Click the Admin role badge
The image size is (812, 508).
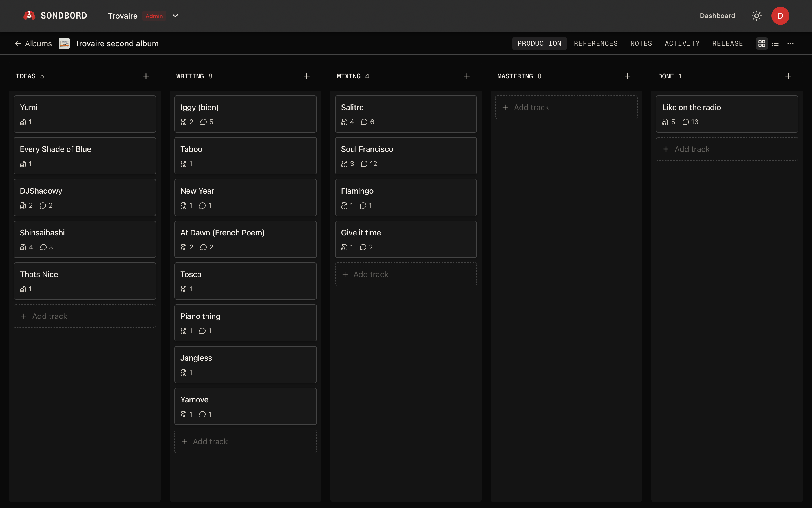[154, 16]
